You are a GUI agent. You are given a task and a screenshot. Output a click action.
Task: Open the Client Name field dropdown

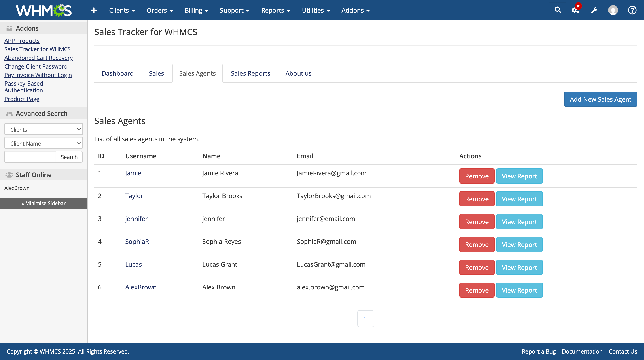coord(44,143)
